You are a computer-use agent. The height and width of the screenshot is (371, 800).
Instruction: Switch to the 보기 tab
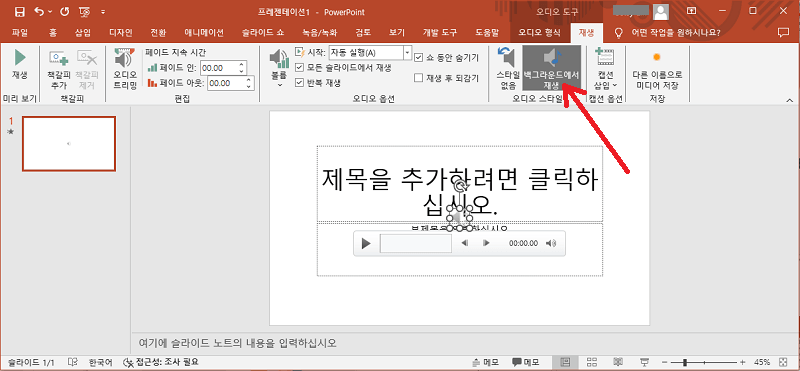tap(396, 33)
